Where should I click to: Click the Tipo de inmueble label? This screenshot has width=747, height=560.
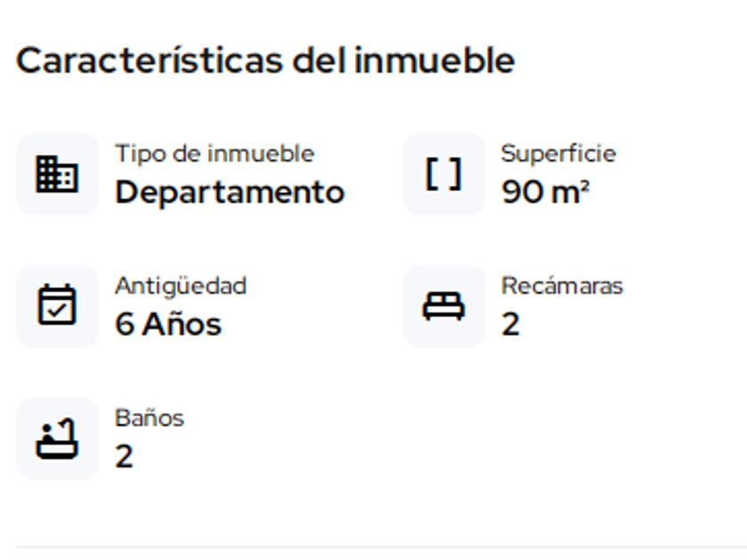(x=214, y=154)
